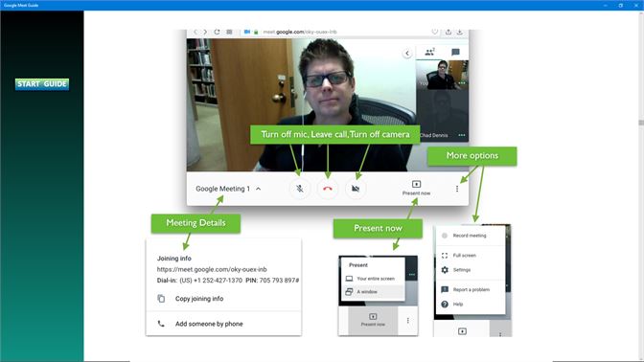Click Present now in main call bar

[416, 188]
